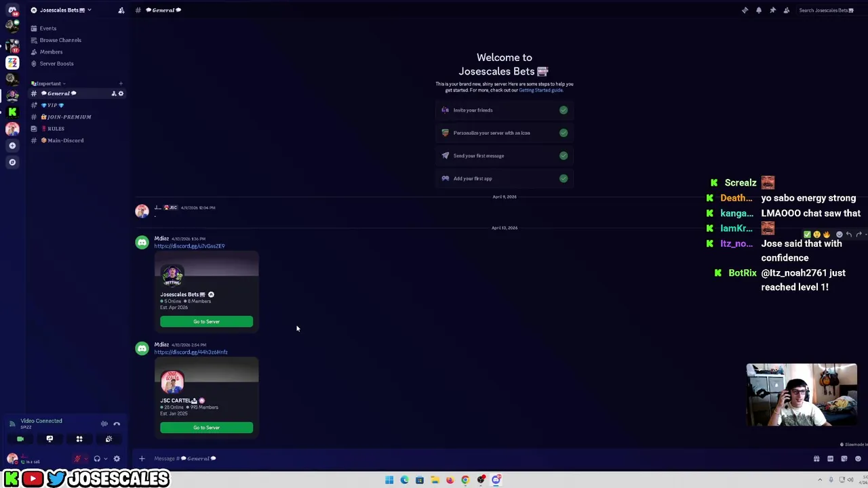Click the attachment plus button in message bar
The image size is (868, 488).
[x=142, y=459]
